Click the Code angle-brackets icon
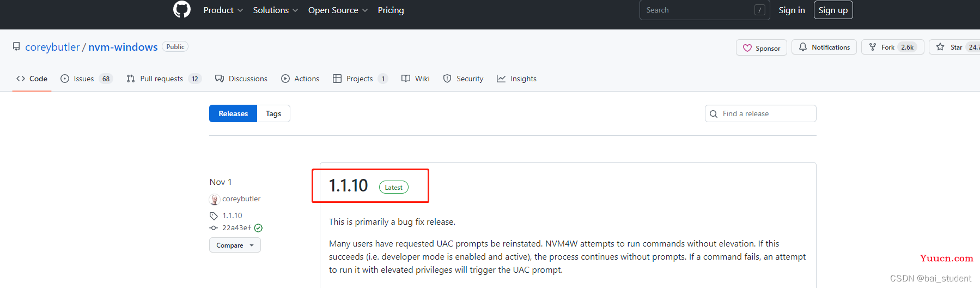The image size is (980, 288). click(x=21, y=79)
